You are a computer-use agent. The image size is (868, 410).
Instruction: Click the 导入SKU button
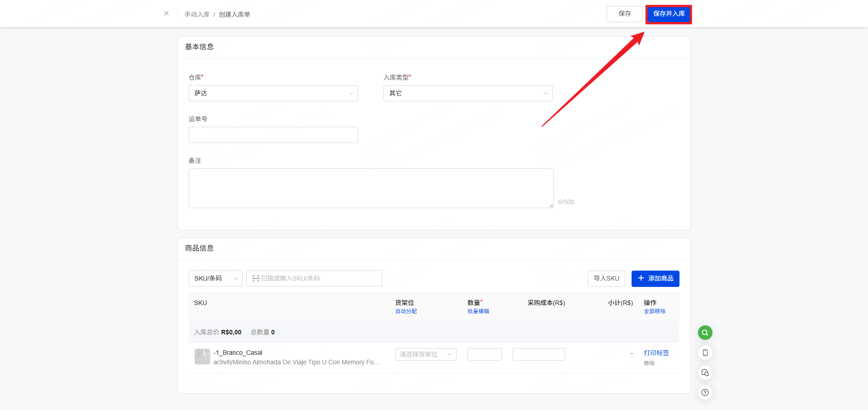606,279
